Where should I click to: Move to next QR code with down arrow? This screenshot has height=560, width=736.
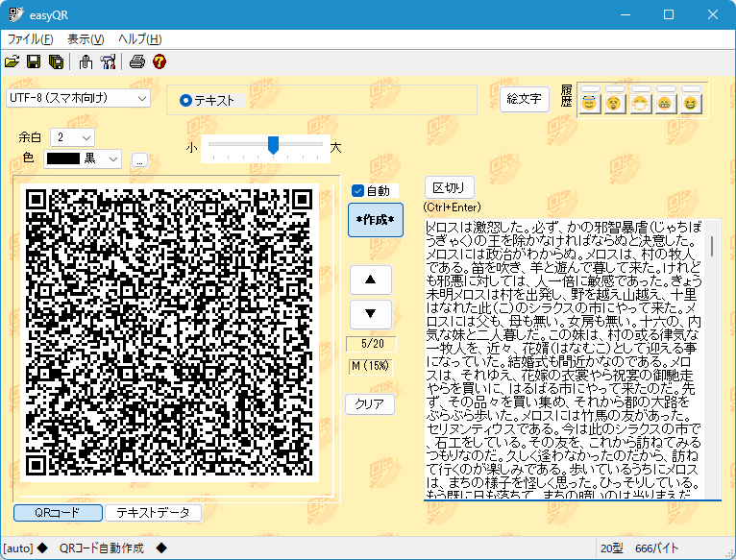tap(370, 313)
